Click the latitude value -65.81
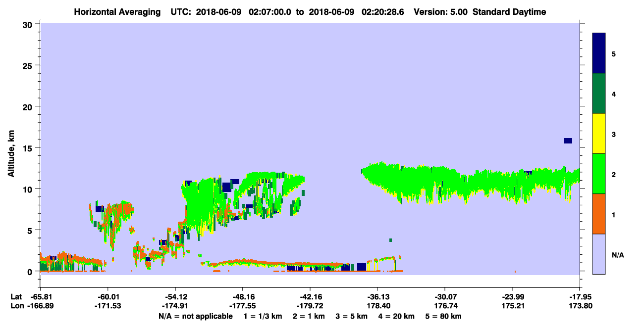Screen dimensions: 644x330 click(x=41, y=296)
